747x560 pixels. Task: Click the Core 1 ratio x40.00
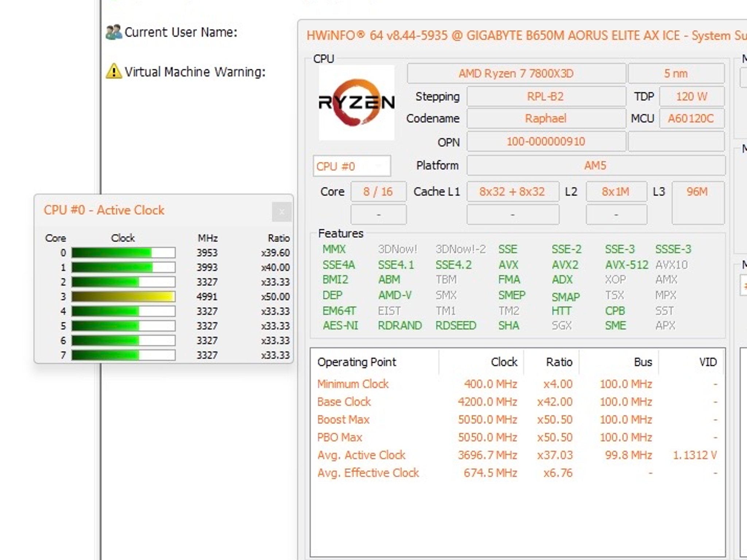[x=275, y=268]
